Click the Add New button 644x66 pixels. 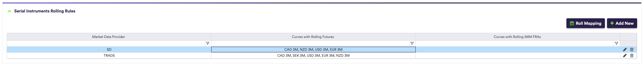(622, 23)
